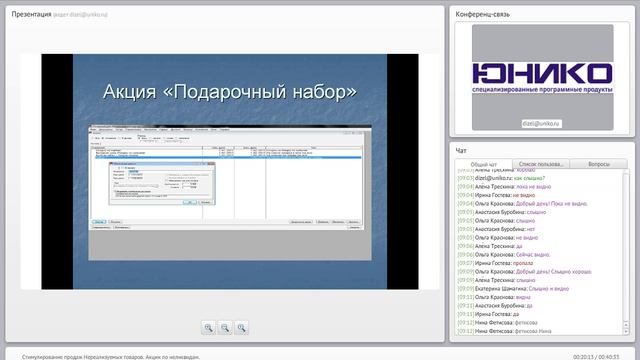Click the ЮНИКО conference video thumbnail
Image resolution: width=640 pixels, height=360 pixels.
coord(542,77)
